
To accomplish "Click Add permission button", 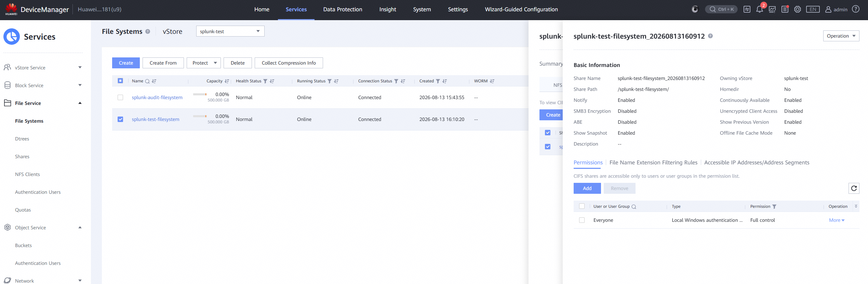I will (x=587, y=188).
